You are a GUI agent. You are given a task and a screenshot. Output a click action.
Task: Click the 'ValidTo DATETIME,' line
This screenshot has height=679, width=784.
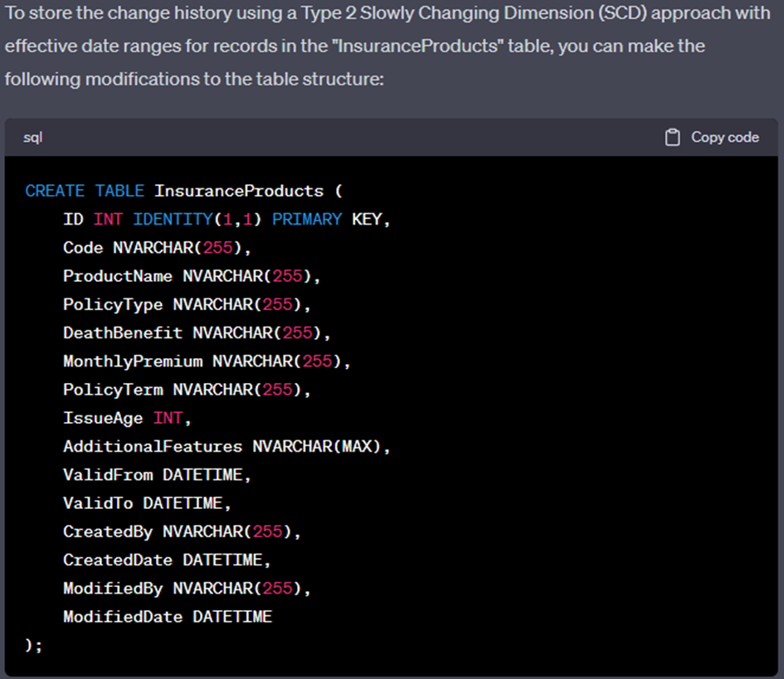[147, 503]
